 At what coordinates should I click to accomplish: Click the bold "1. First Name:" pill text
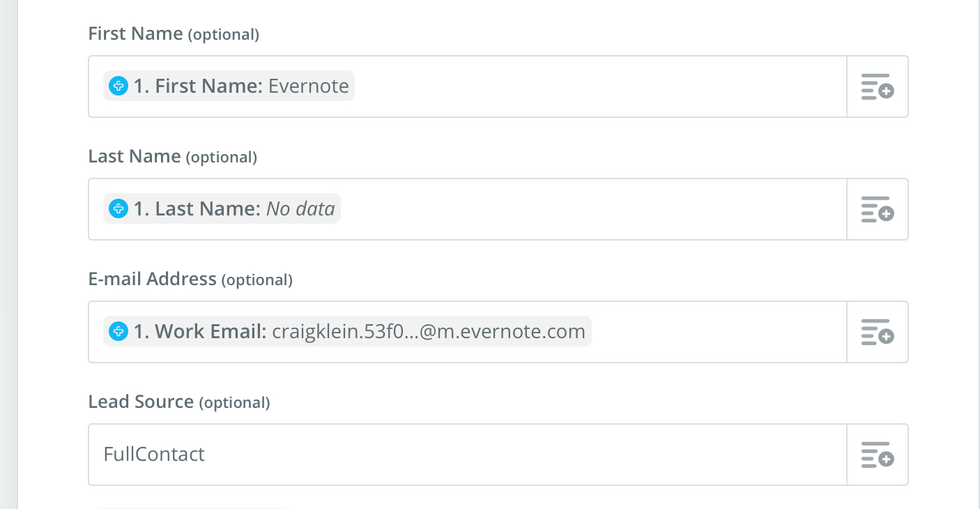198,86
